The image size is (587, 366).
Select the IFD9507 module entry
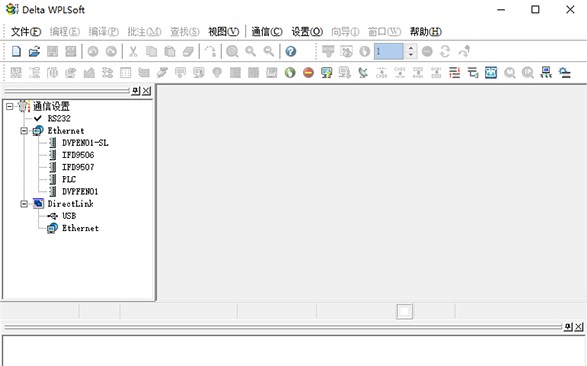78,167
